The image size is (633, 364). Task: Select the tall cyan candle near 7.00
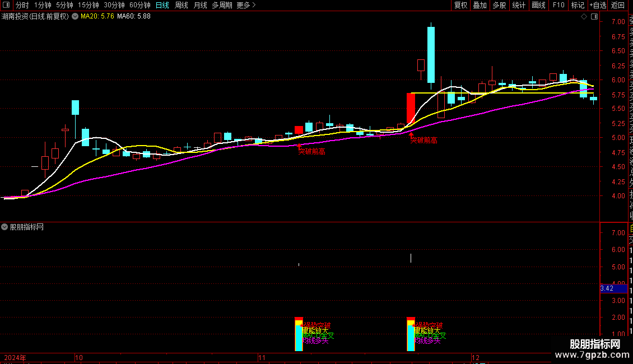click(431, 55)
